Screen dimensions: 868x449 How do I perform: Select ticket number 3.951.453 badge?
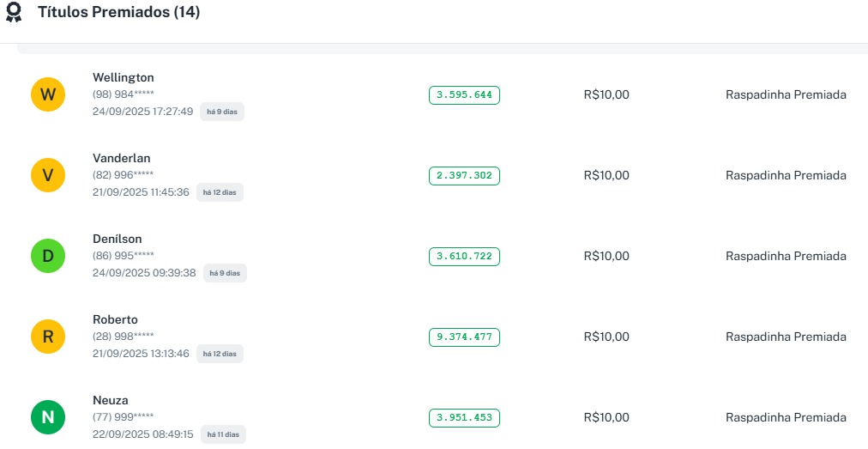(464, 417)
